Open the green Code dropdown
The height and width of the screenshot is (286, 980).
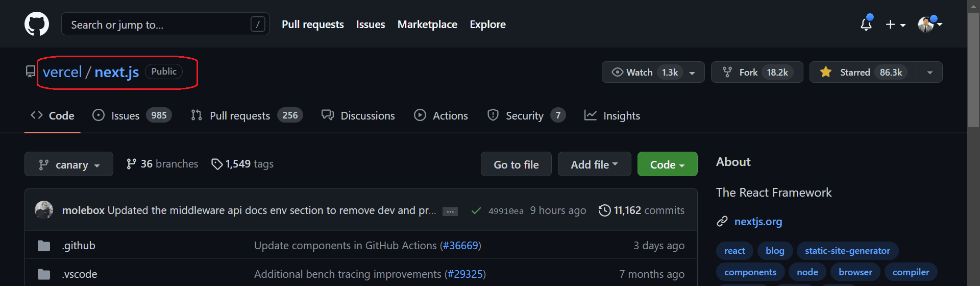[x=667, y=164]
